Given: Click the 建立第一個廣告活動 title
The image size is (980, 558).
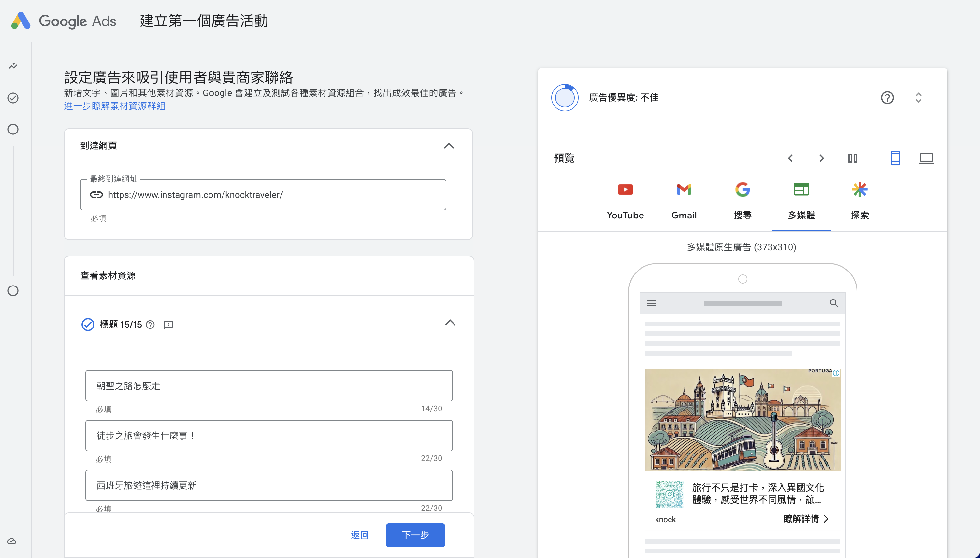Looking at the screenshot, I should [x=204, y=21].
